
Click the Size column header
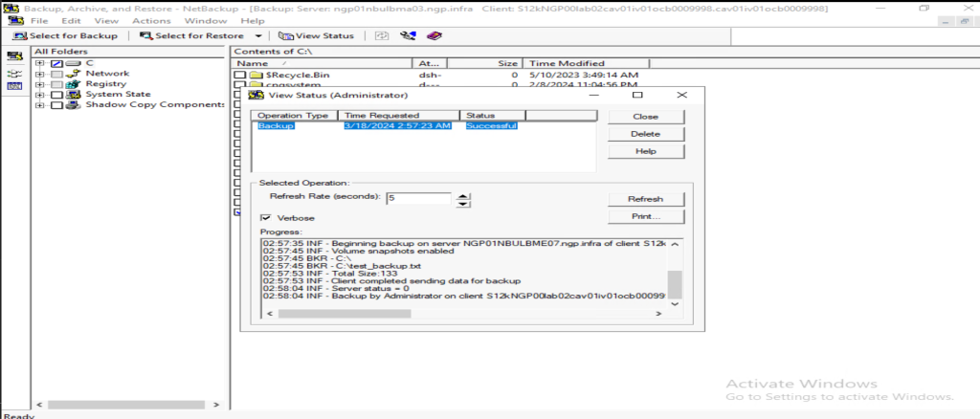click(484, 63)
